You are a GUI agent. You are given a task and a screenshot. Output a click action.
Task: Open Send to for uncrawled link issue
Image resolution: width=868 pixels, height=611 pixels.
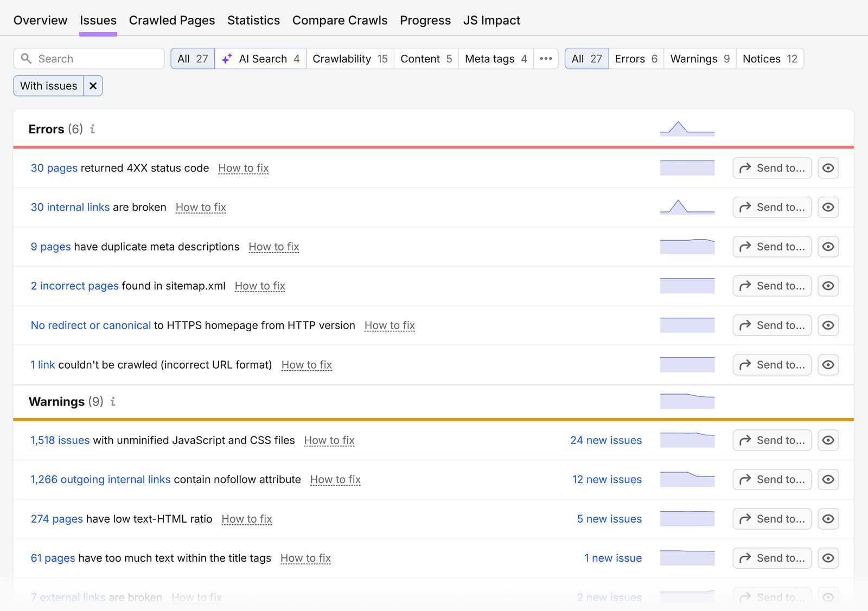pos(772,365)
